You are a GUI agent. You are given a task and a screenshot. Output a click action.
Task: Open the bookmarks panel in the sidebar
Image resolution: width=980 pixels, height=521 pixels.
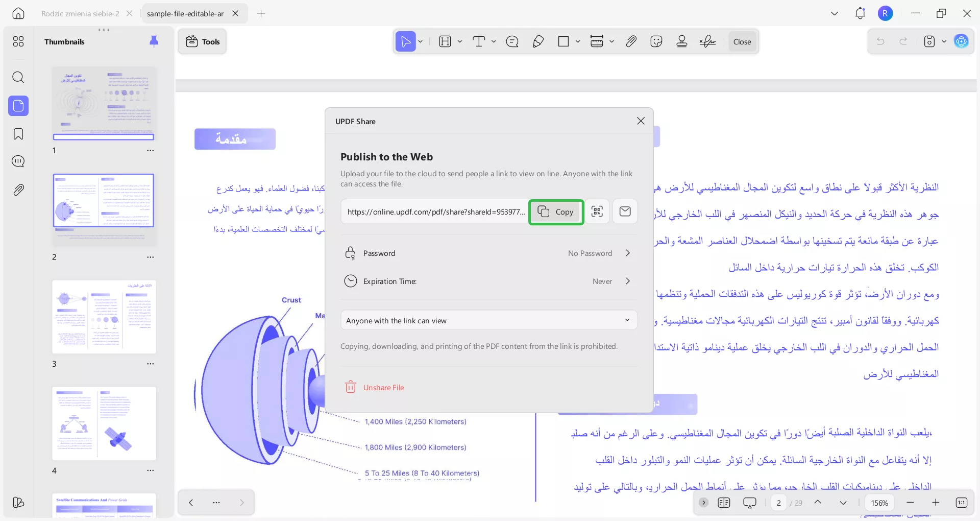point(18,134)
